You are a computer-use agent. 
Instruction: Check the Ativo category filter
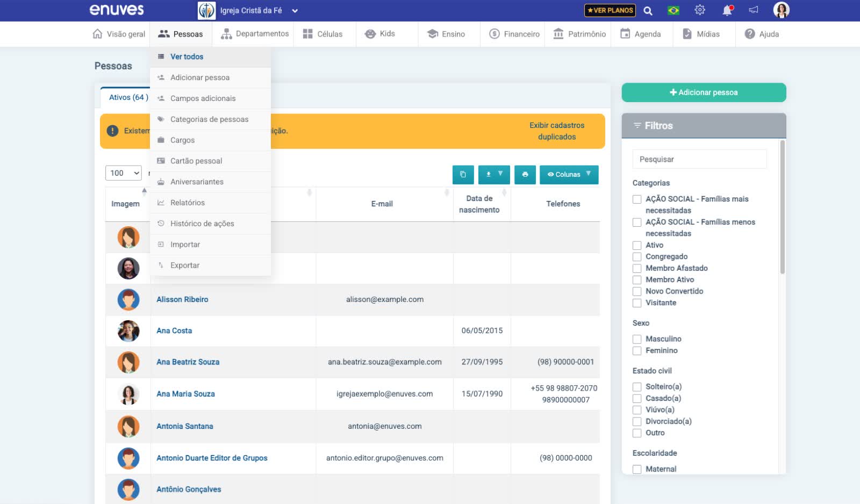point(637,245)
